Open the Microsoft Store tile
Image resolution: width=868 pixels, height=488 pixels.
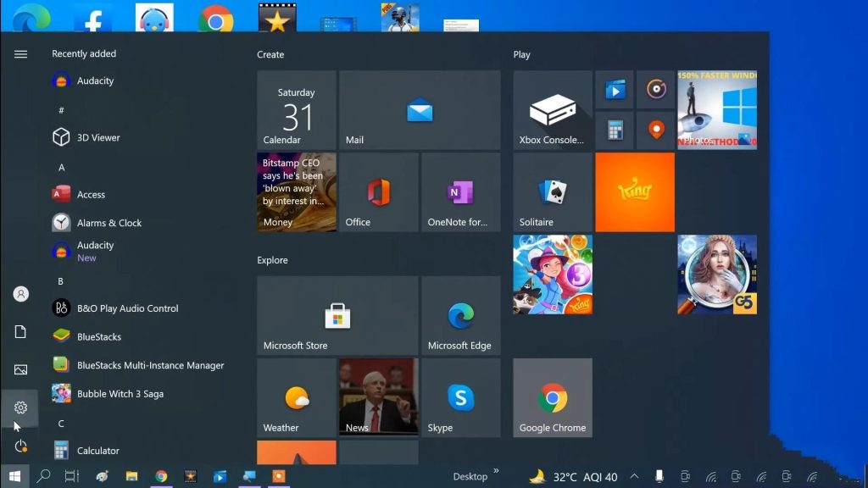point(337,315)
